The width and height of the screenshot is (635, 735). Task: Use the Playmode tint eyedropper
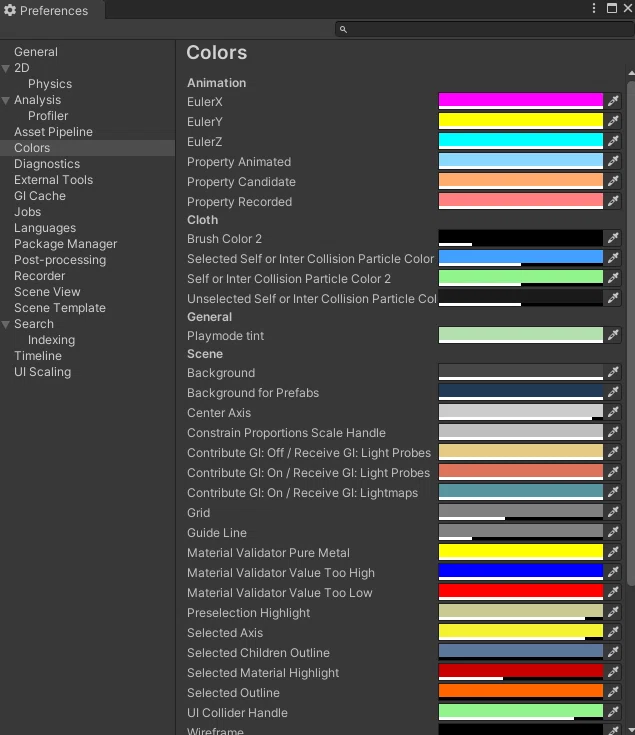pyautogui.click(x=613, y=335)
